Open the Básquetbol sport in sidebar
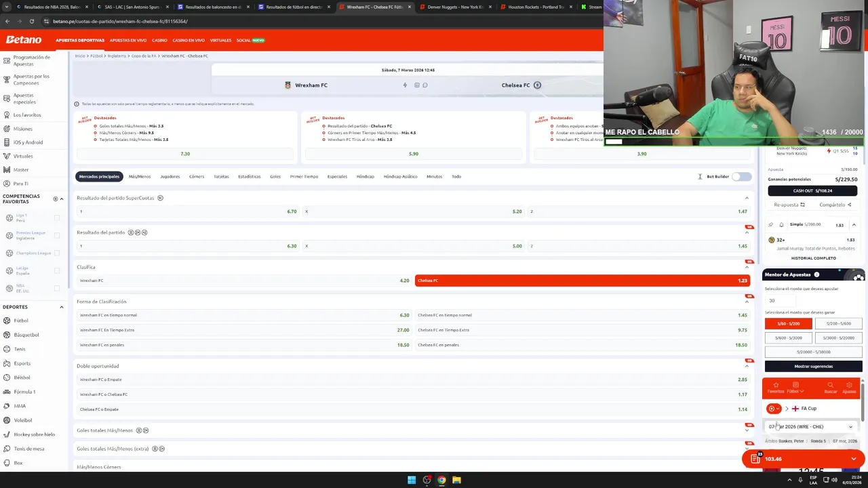The height and width of the screenshot is (488, 868). [x=26, y=335]
